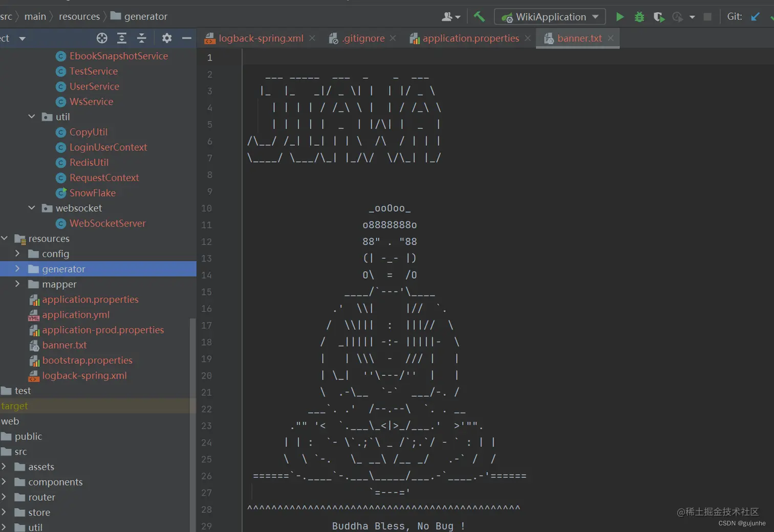Open project view mode dropdown arrow
The width and height of the screenshot is (774, 532).
[x=22, y=38]
